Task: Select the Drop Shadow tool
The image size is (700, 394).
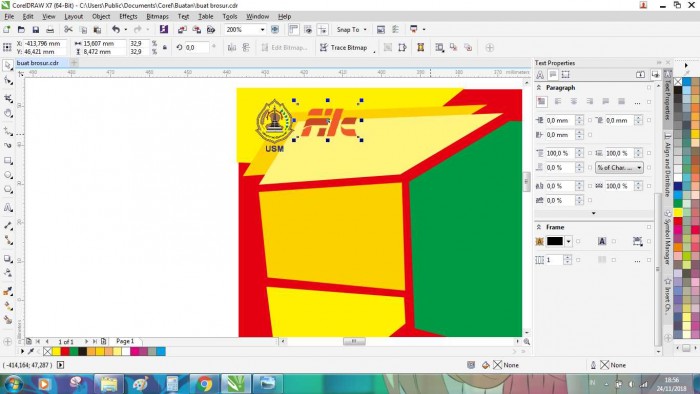Action: pos(8,259)
